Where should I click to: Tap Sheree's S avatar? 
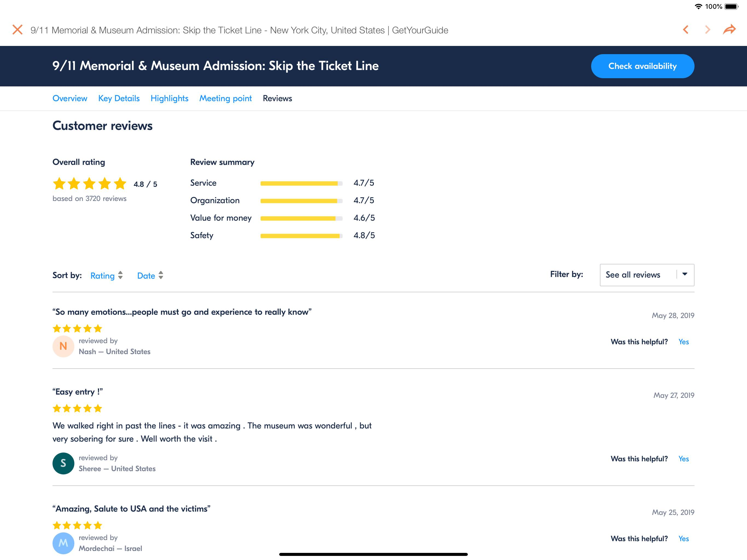[x=63, y=463]
